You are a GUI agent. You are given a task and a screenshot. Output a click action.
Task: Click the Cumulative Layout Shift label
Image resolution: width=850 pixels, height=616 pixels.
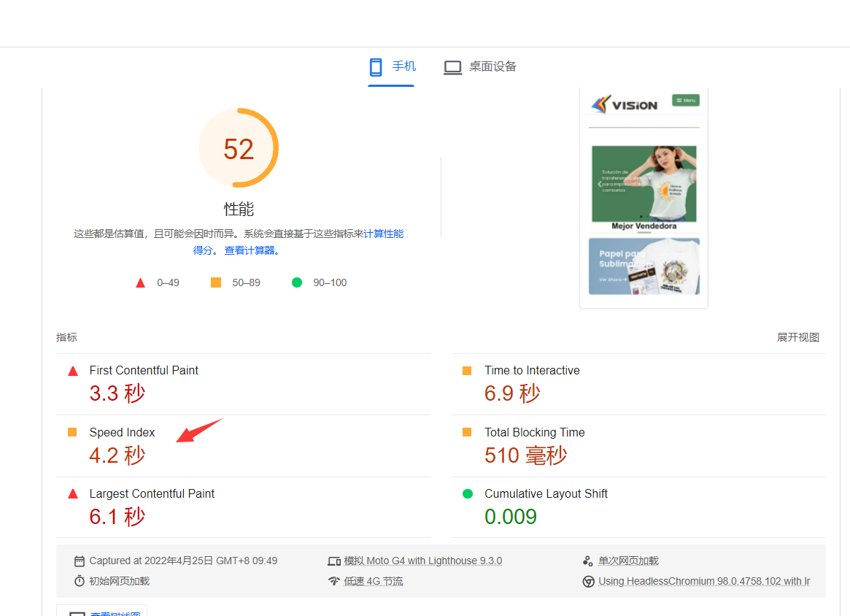pos(546,493)
